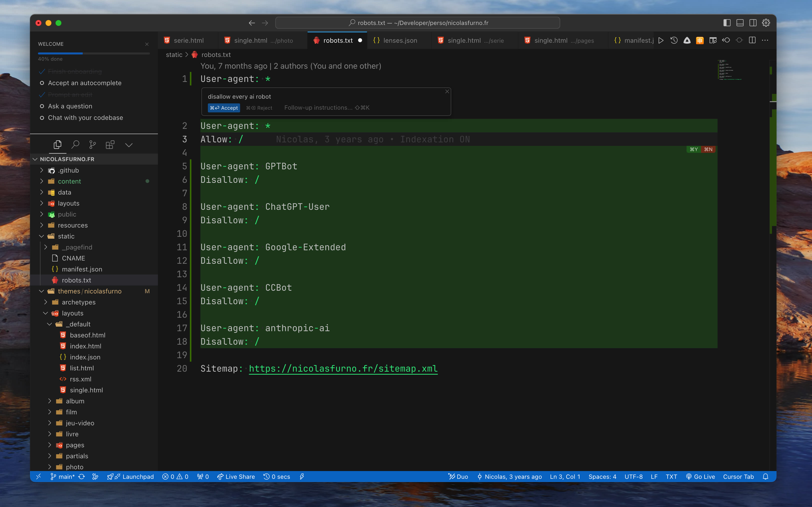This screenshot has height=507, width=812.
Task: Switch to the serie.html tab
Action: coord(188,40)
